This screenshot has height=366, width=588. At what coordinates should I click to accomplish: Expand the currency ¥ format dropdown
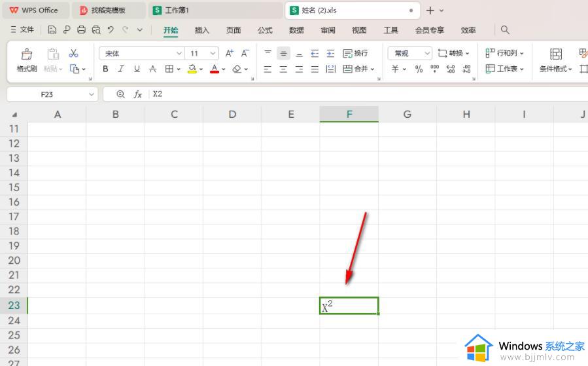404,69
